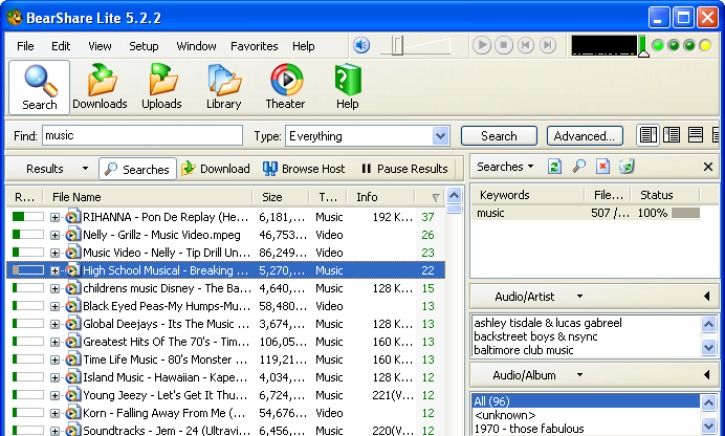
Task: Delete search with red X icon
Action: click(602, 166)
